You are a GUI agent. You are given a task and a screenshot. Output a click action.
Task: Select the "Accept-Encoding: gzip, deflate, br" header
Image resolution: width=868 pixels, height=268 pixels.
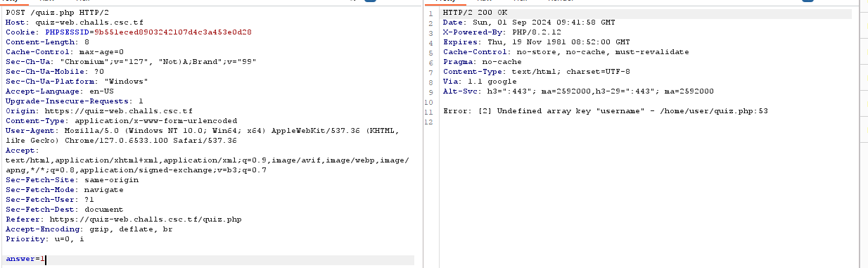coord(89,229)
